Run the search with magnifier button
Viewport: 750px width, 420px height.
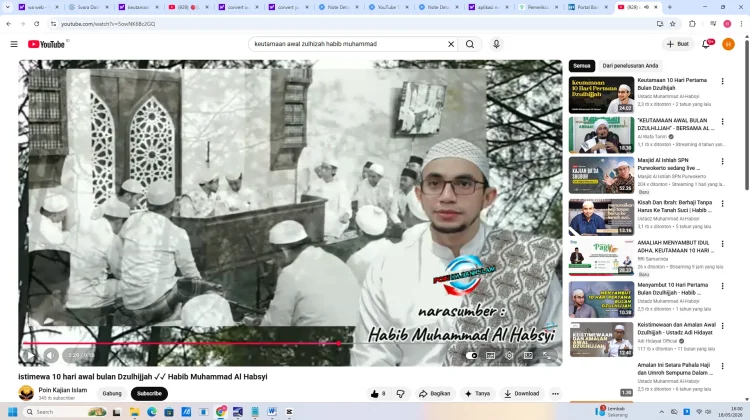coord(470,44)
